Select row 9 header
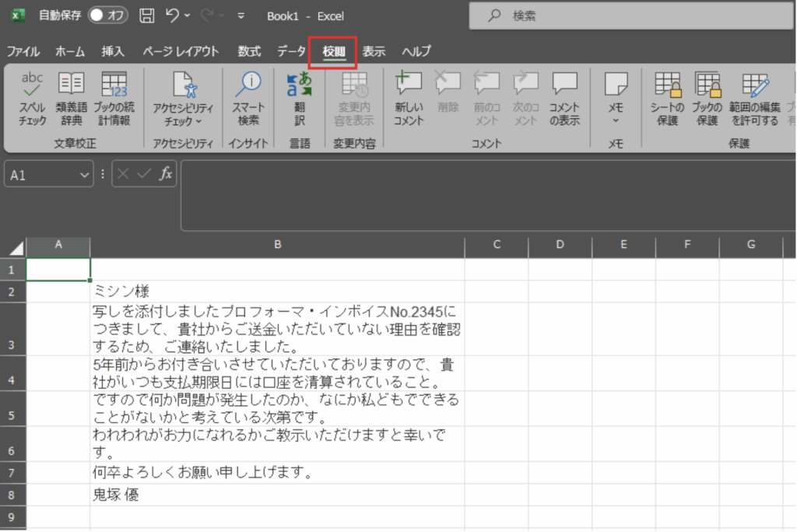This screenshot has height=532, width=797. (x=12, y=517)
